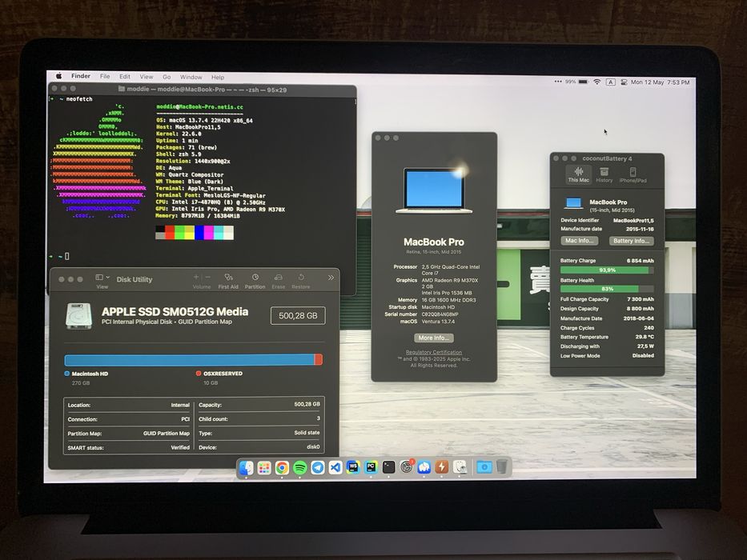
Task: Open the View menu in the menu bar
Action: coord(147,77)
